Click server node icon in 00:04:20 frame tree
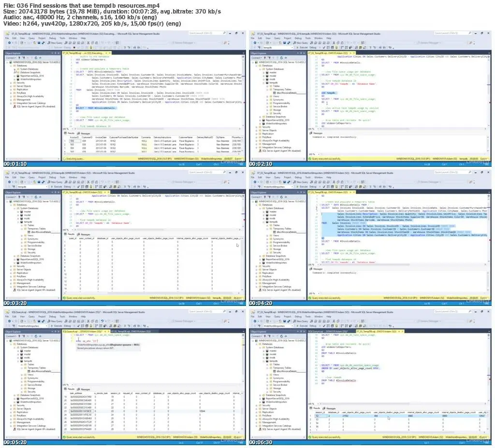The width and height of the screenshot is (495, 448). (x=257, y=201)
